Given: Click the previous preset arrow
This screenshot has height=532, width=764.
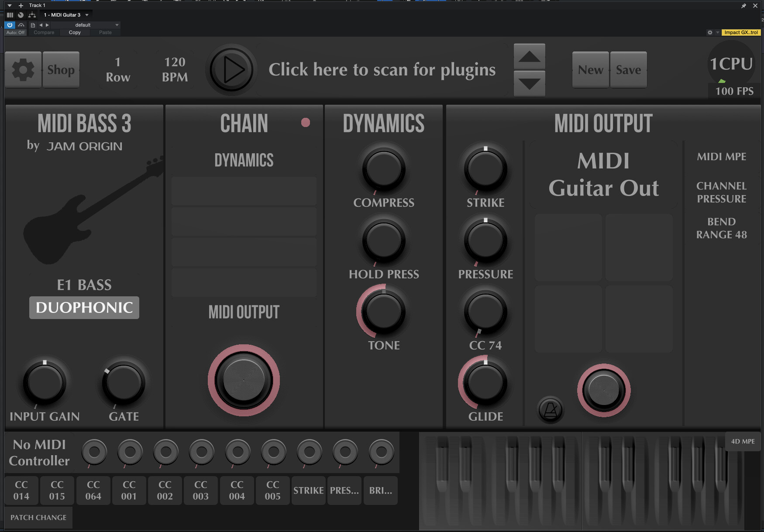Looking at the screenshot, I should (x=41, y=25).
